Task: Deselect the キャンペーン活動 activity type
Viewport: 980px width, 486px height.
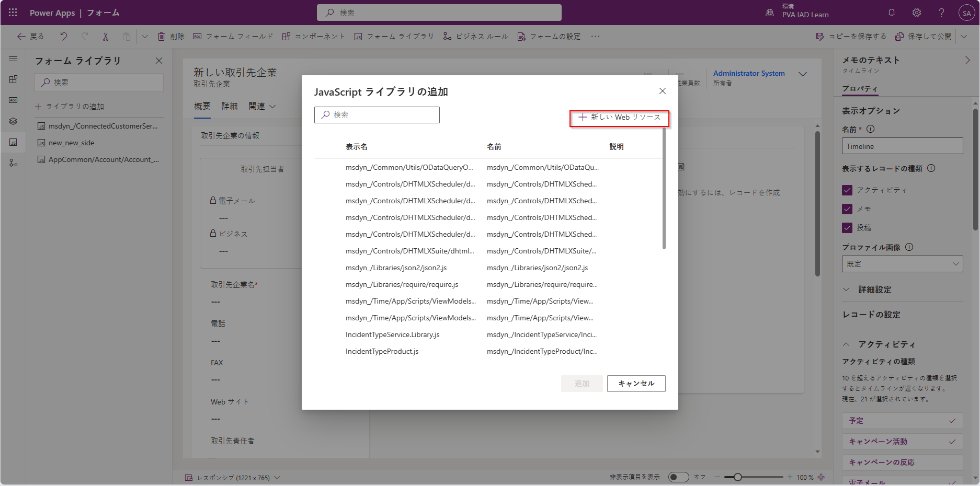Action: (x=903, y=442)
